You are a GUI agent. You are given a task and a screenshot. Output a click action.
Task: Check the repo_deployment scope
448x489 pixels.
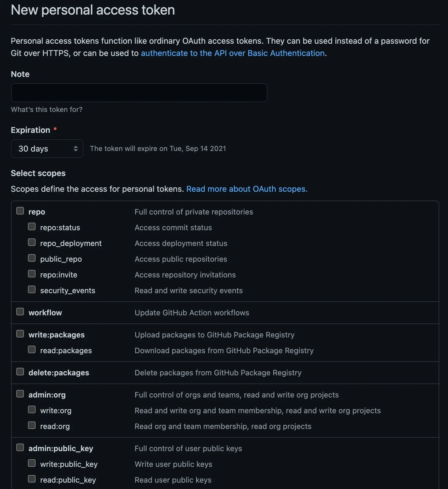tap(32, 242)
